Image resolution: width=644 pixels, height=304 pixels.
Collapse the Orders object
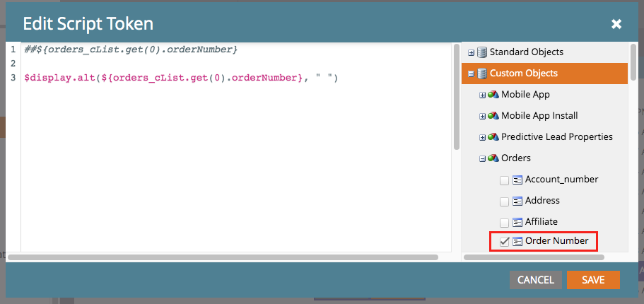pos(483,158)
